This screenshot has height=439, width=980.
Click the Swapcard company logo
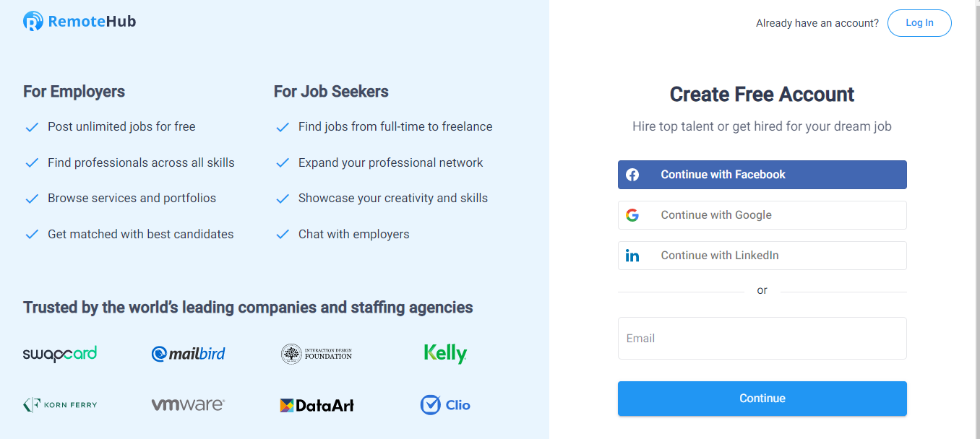(x=60, y=354)
